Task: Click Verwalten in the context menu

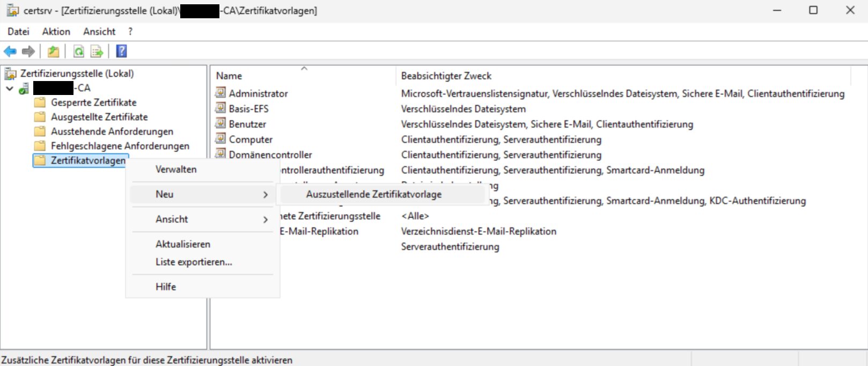Action: coord(176,169)
